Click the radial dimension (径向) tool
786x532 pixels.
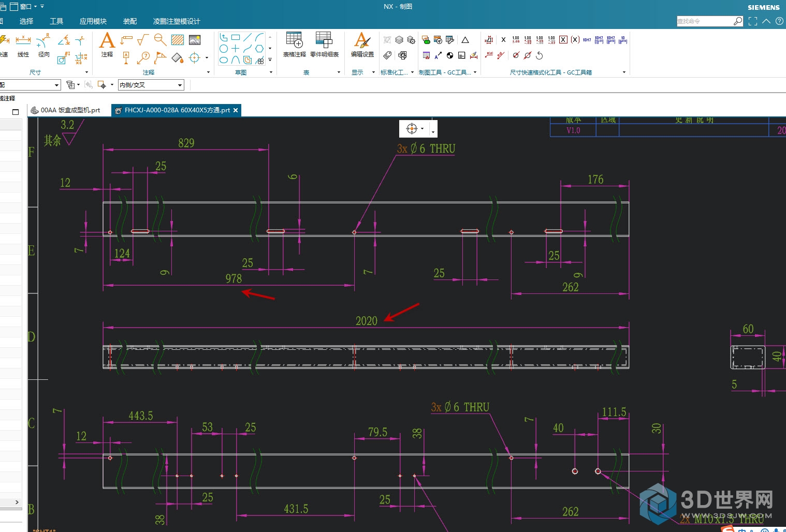pyautogui.click(x=44, y=45)
